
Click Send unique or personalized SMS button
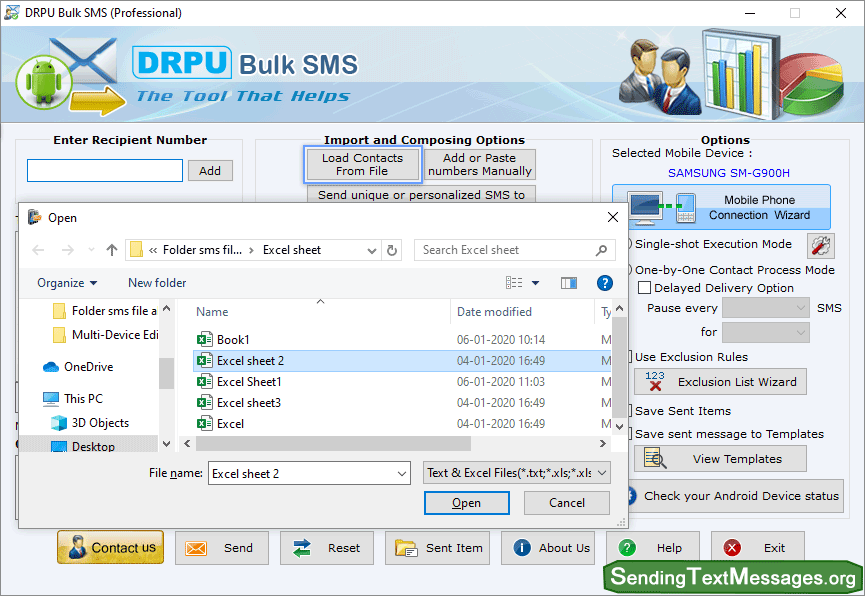421,195
